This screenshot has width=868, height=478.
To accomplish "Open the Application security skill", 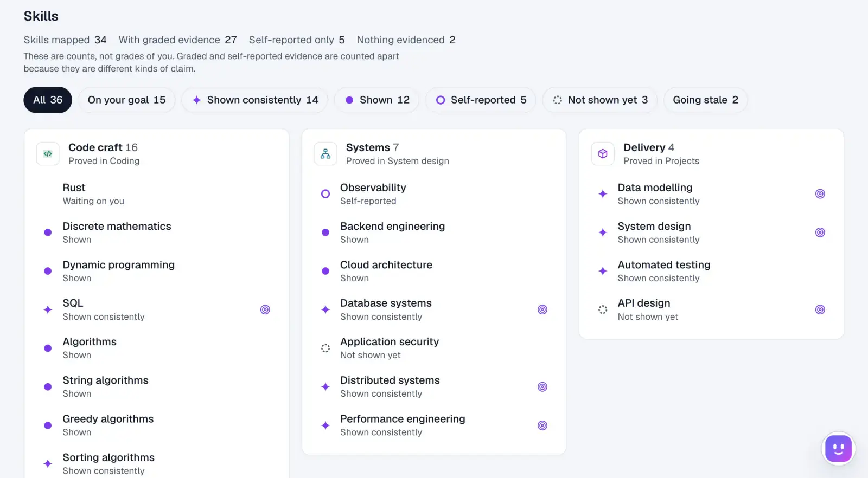I will coord(434,348).
